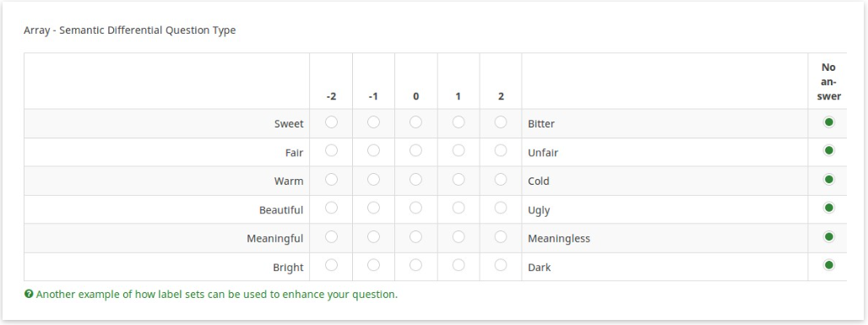Image resolution: width=868 pixels, height=325 pixels.
Task: Pick 0 for the Meaningful/Meaningless row
Action: [x=415, y=236]
